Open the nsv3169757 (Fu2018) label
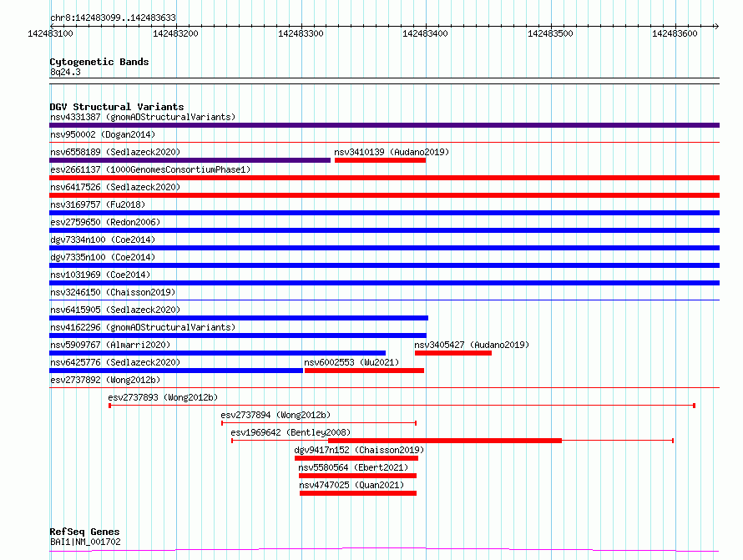The image size is (743, 560). tap(98, 204)
